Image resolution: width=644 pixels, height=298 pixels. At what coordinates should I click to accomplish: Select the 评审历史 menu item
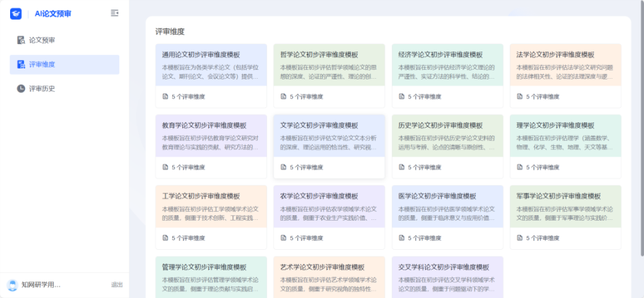click(42, 89)
